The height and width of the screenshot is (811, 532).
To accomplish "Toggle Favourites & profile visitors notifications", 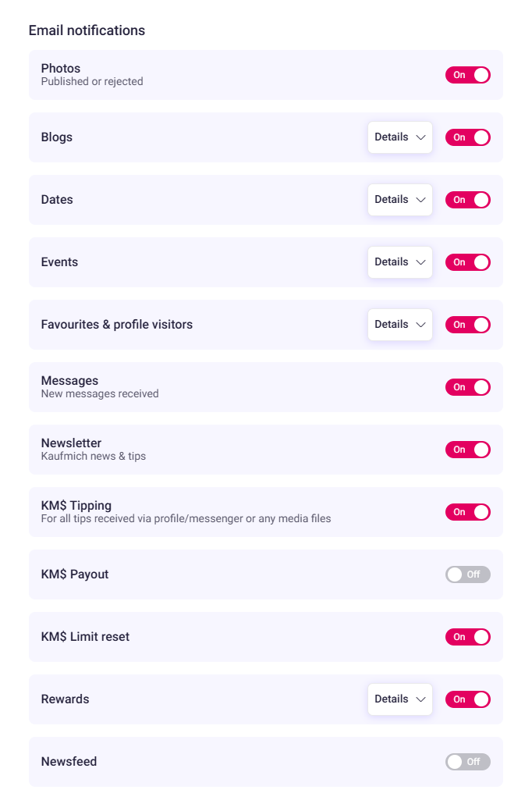I will tap(467, 325).
